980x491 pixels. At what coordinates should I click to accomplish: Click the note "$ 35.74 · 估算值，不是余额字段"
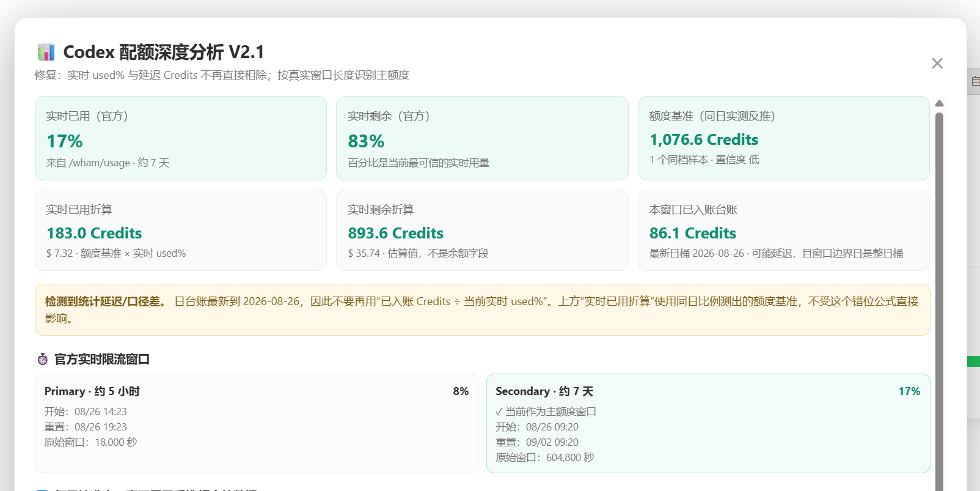tap(419, 253)
